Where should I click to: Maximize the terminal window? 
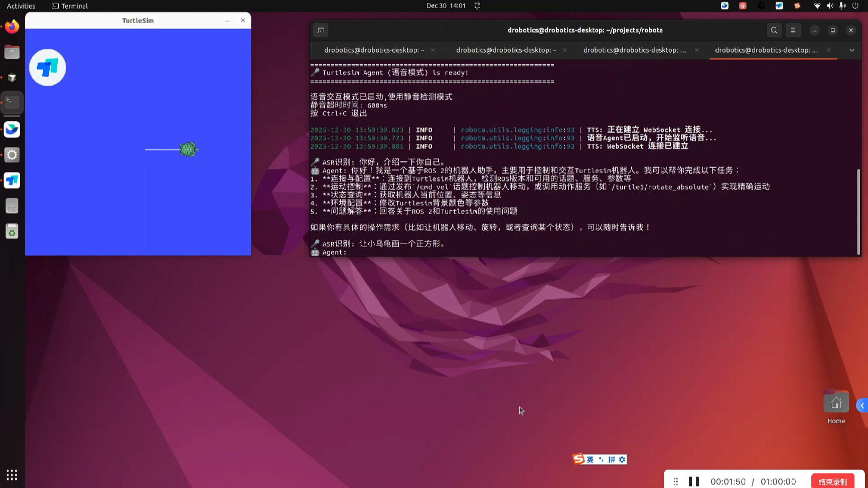pos(833,30)
